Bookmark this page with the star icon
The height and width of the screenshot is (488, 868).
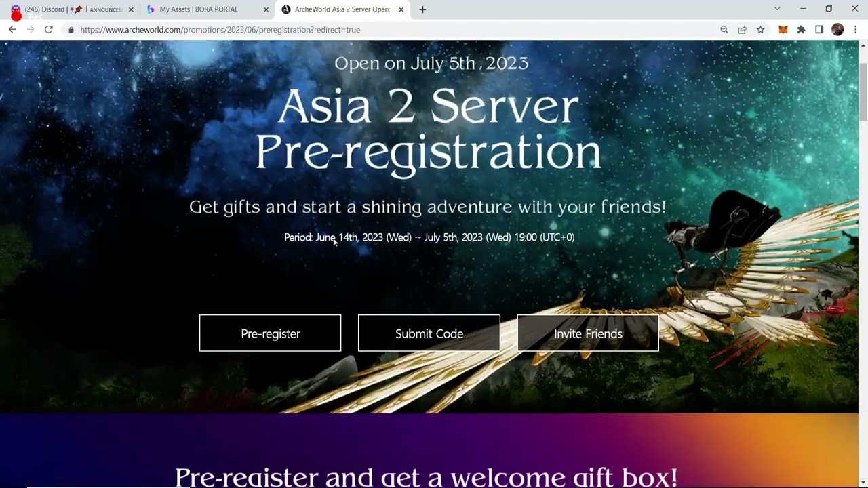click(x=761, y=30)
